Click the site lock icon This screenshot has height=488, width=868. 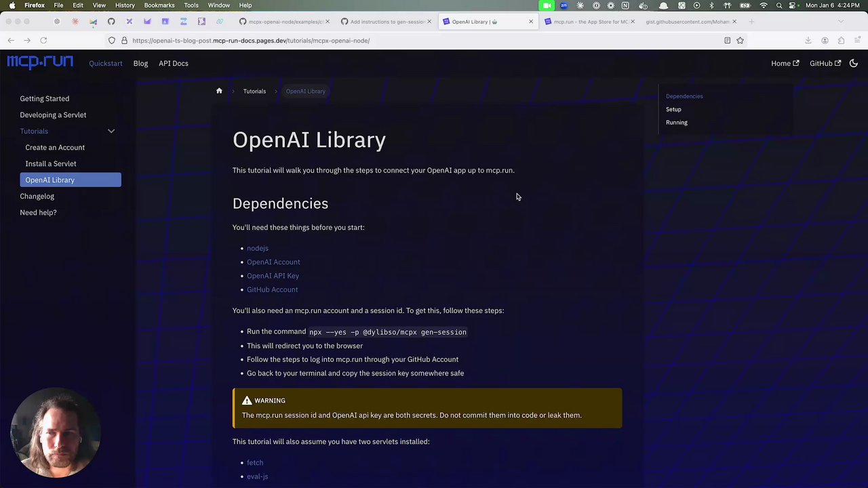point(124,41)
